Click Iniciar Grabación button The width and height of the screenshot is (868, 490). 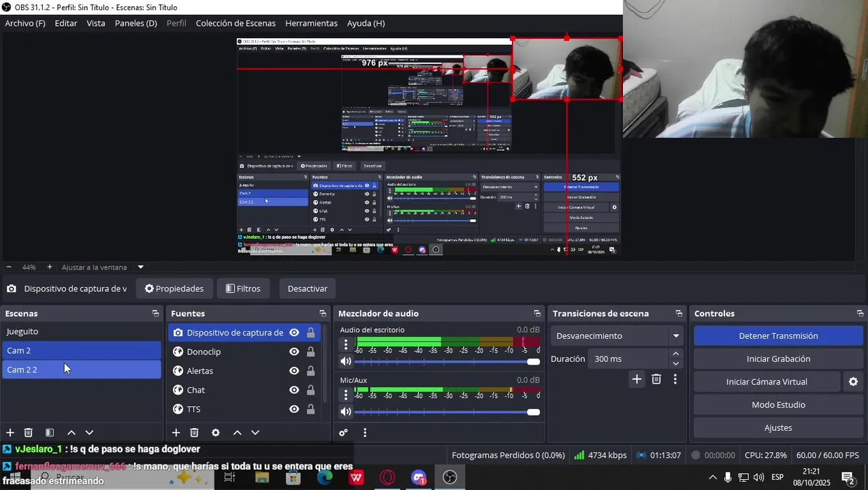pyautogui.click(x=778, y=359)
